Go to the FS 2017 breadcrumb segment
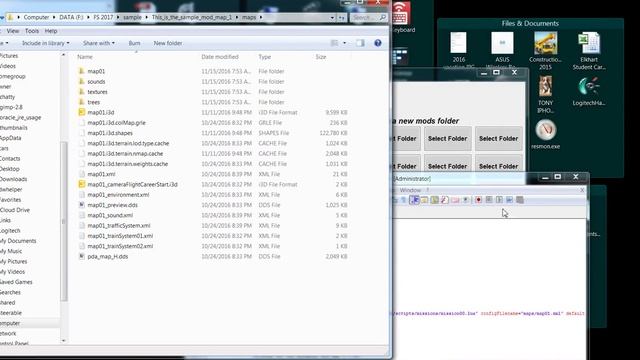Viewport: 640px width, 360px height. pos(103,17)
